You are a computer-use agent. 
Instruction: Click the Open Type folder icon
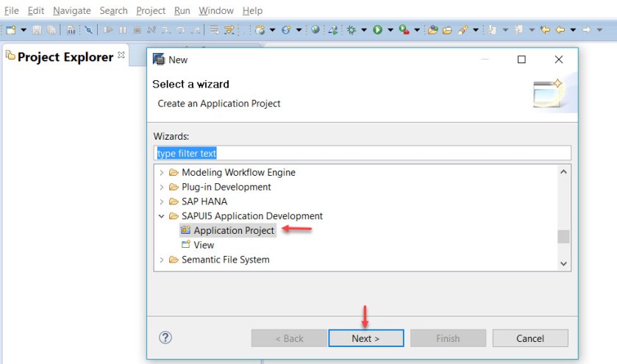(433, 30)
